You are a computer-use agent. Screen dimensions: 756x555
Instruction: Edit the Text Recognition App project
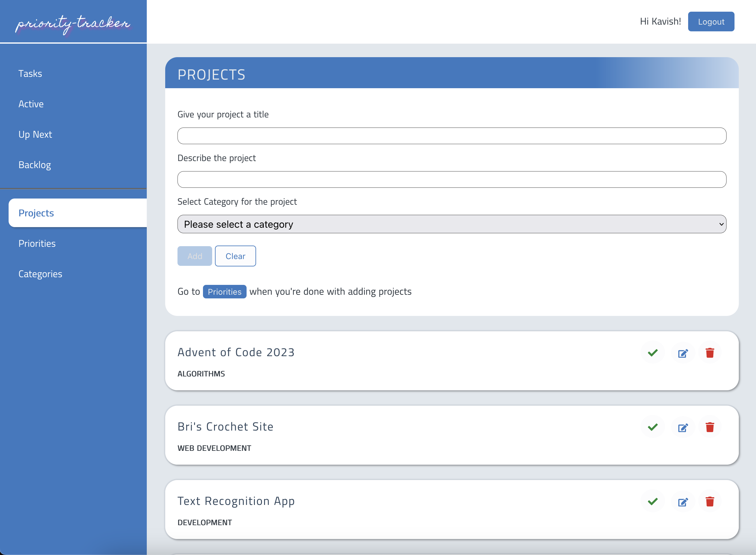683,502
